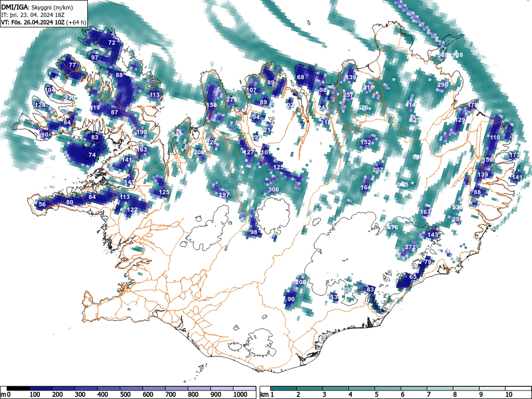The width and height of the screenshot is (532, 399).
Task: Click the visibility value 306
Action: tap(273, 190)
